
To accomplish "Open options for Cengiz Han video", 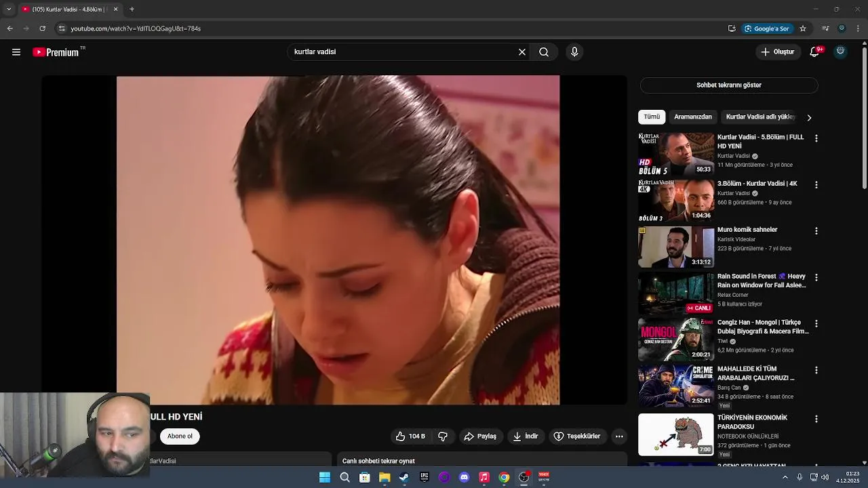I will coord(816,324).
